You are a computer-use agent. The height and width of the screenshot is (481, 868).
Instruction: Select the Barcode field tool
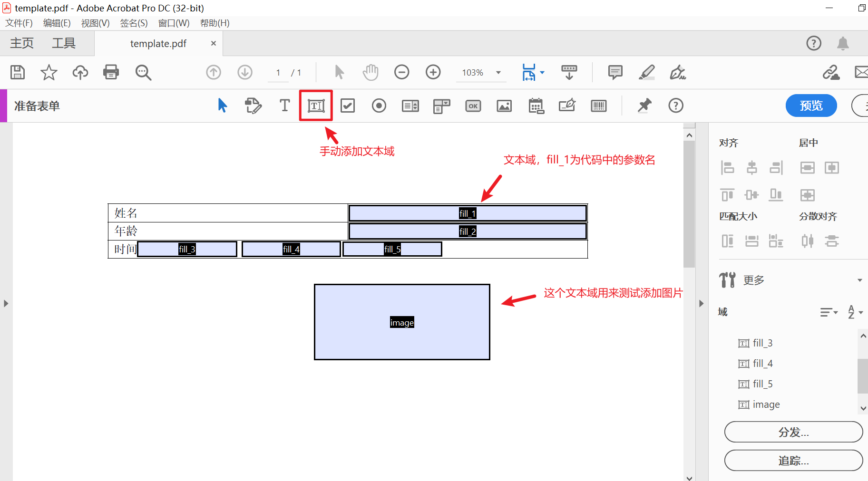599,106
